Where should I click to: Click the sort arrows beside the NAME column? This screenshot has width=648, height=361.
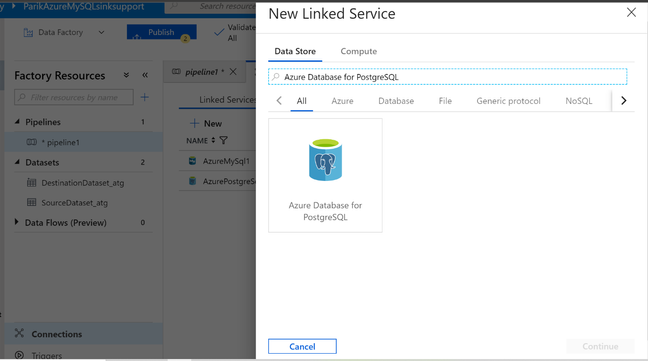[x=213, y=140]
